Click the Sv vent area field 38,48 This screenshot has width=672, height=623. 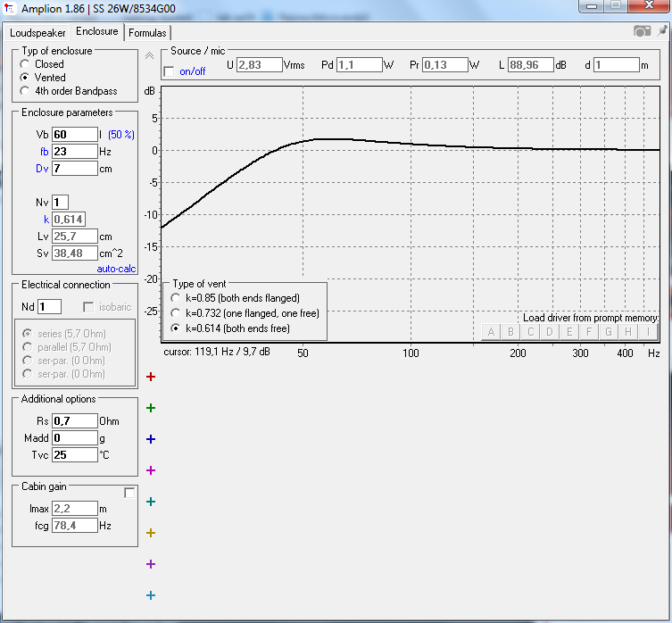click(x=75, y=253)
